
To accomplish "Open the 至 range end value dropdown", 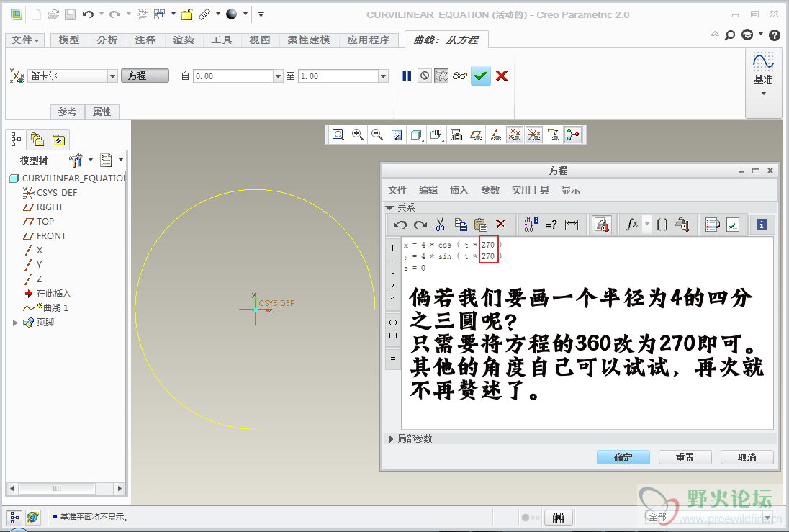I will tap(384, 76).
